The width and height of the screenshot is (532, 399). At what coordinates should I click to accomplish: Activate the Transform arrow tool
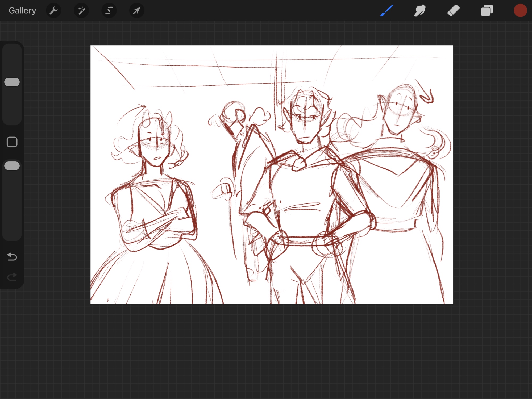137,11
